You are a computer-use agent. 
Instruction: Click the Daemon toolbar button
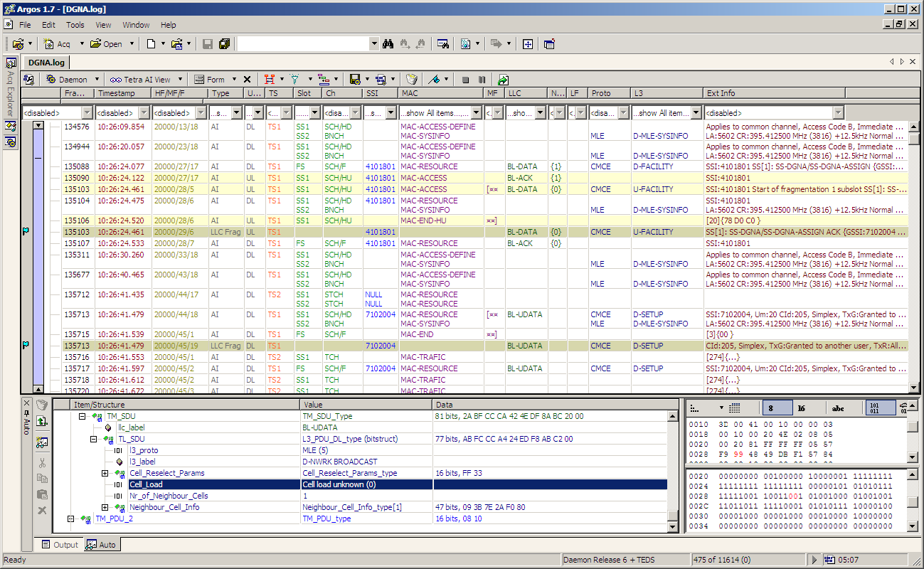(67, 80)
